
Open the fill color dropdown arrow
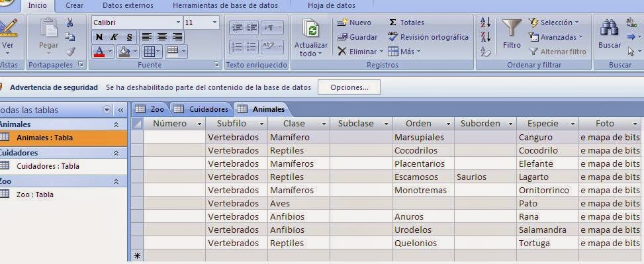(x=136, y=52)
